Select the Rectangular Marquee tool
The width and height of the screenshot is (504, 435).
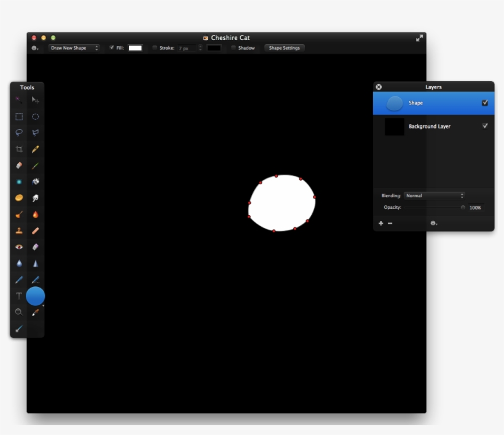[x=19, y=117]
